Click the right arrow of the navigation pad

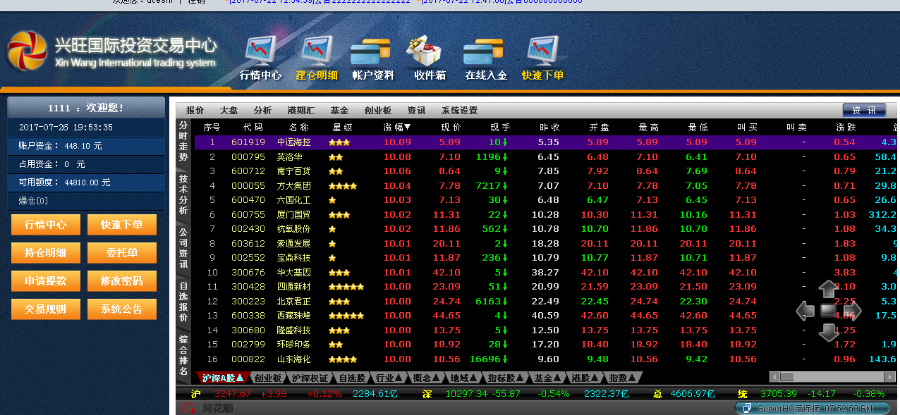(x=852, y=311)
